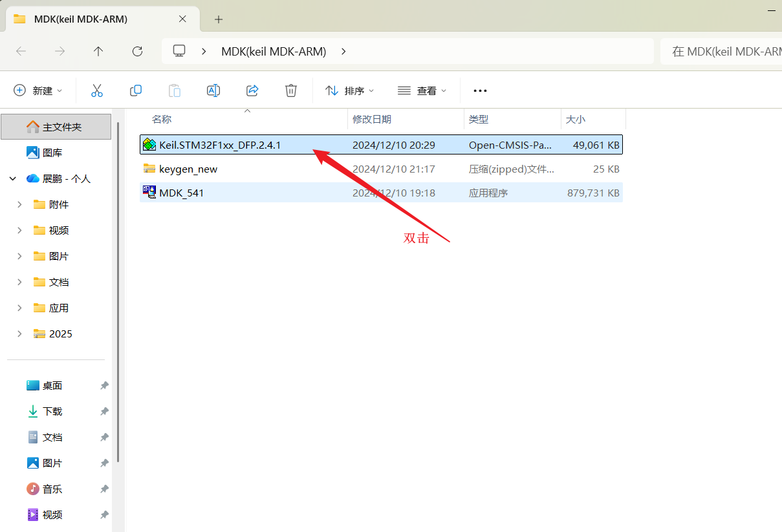Image resolution: width=782 pixels, height=532 pixels.
Task: Select the Keil.STM32F1xx_DFP.2.4.1 pack file icon
Action: (149, 145)
